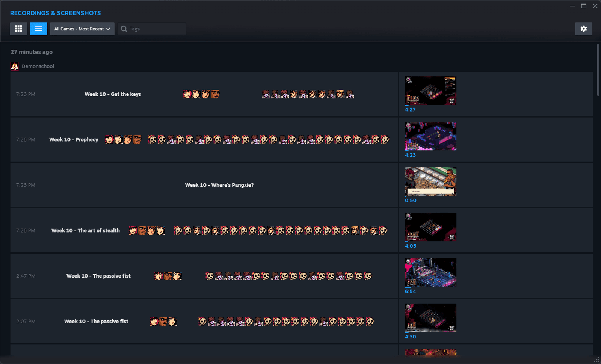Click first character portrait in Get the keys row

[187, 94]
